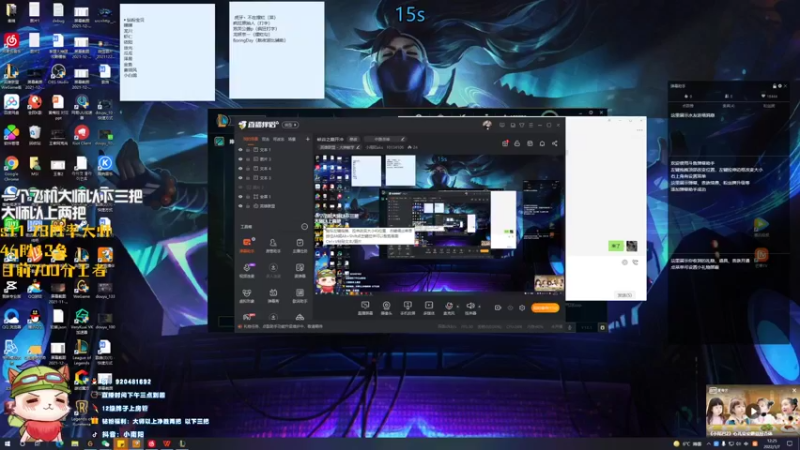The image size is (800, 450).
Task: Open the red-badged icon above the preview
Action: click(x=505, y=143)
